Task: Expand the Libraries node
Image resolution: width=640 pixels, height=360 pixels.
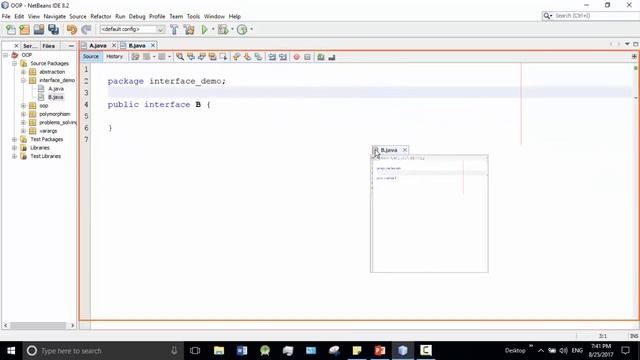Action: tap(14, 148)
